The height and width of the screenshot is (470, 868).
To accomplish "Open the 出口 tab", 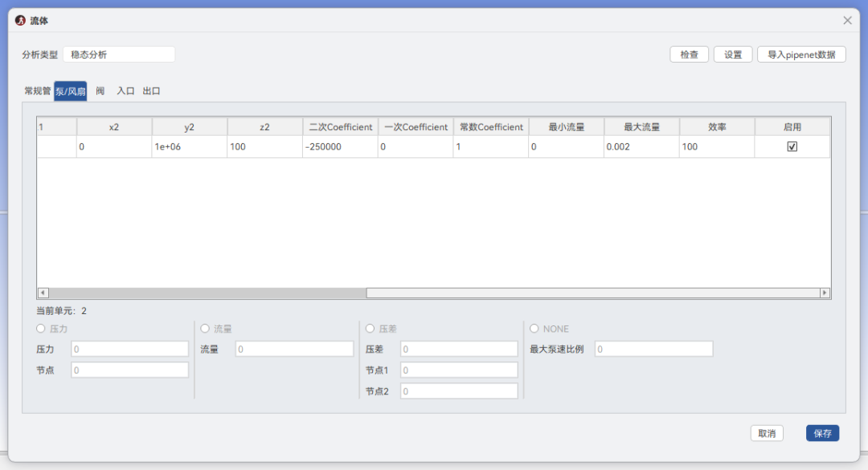I will [x=151, y=91].
